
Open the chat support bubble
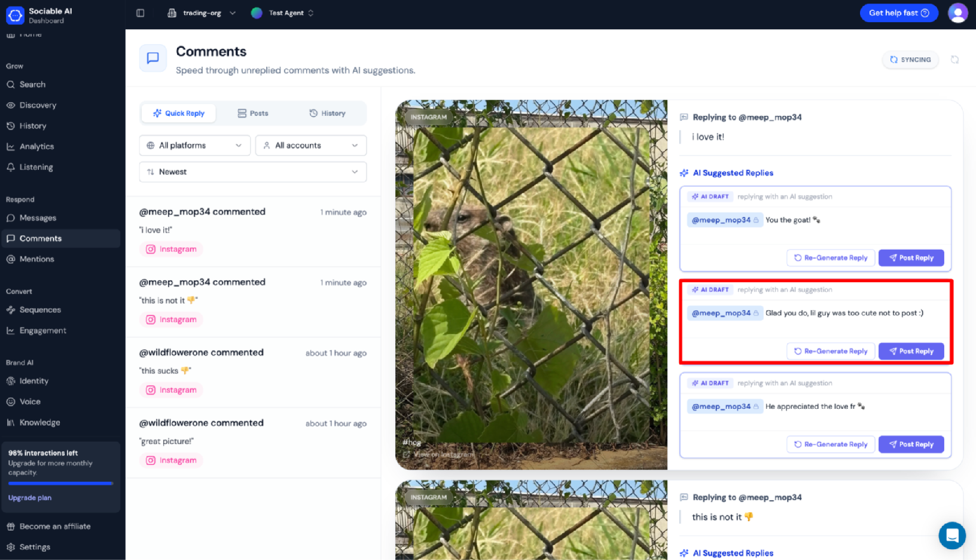coord(952,535)
